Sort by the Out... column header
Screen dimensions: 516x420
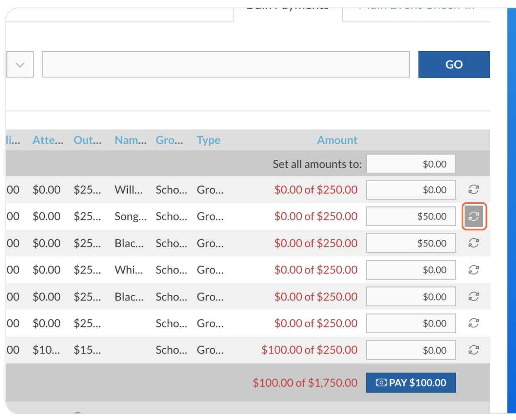pos(88,140)
